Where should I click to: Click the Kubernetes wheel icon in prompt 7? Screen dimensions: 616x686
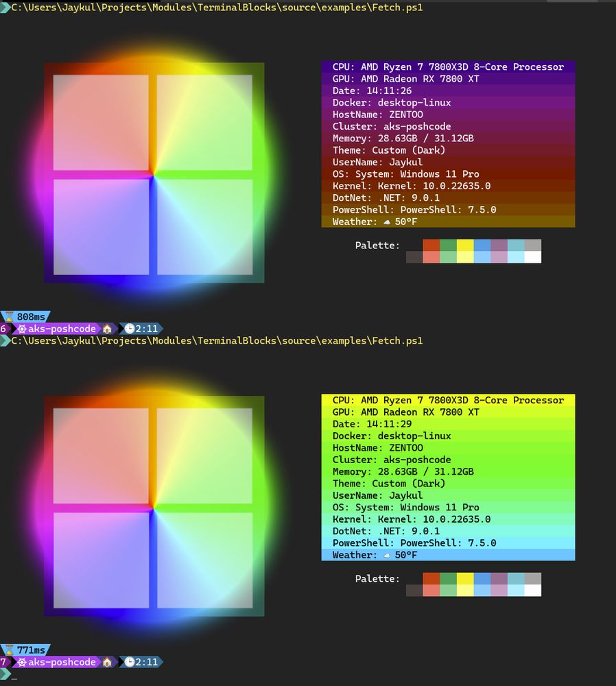(22, 662)
